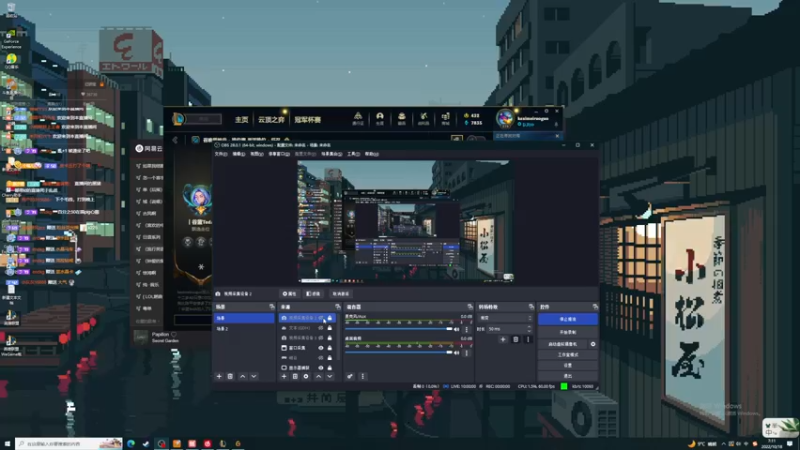Open the 生涯 profile icon in League client
This screenshot has width=800, height=450.
(x=380, y=119)
